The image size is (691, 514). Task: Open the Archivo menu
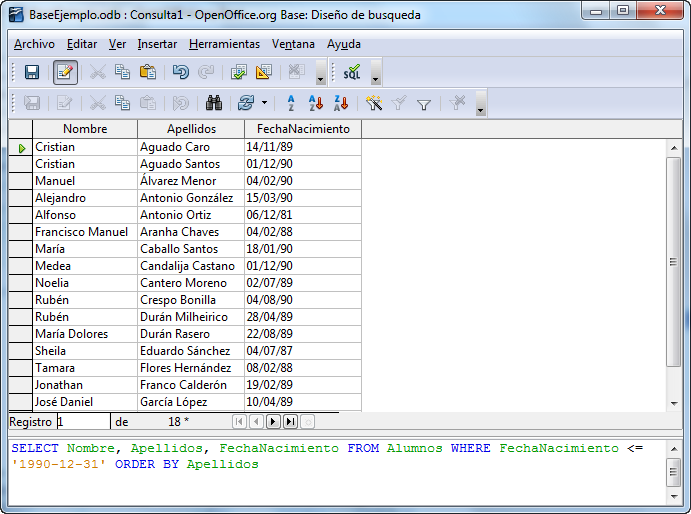(34, 44)
